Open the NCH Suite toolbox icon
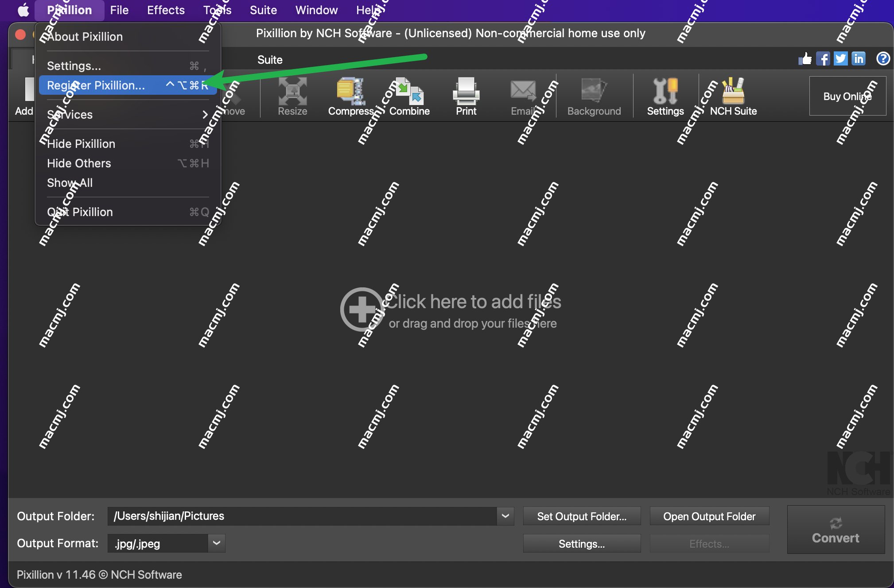This screenshot has height=588, width=894. click(733, 97)
